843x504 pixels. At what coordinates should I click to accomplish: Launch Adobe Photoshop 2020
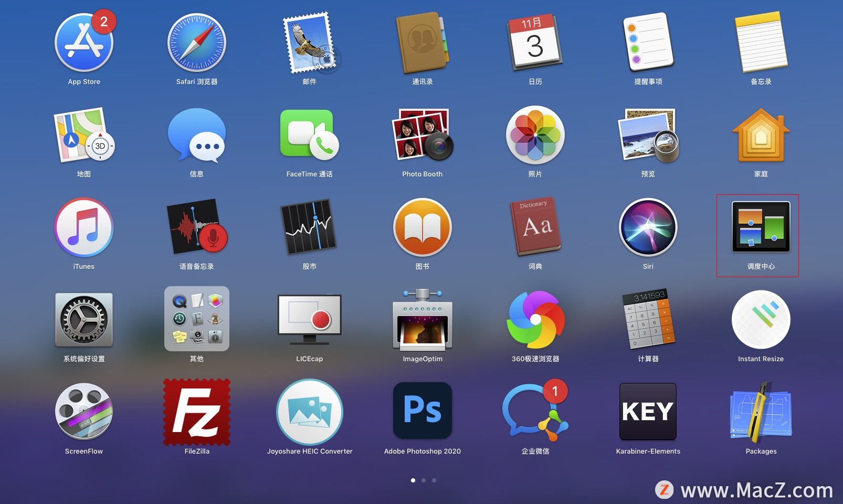click(423, 411)
